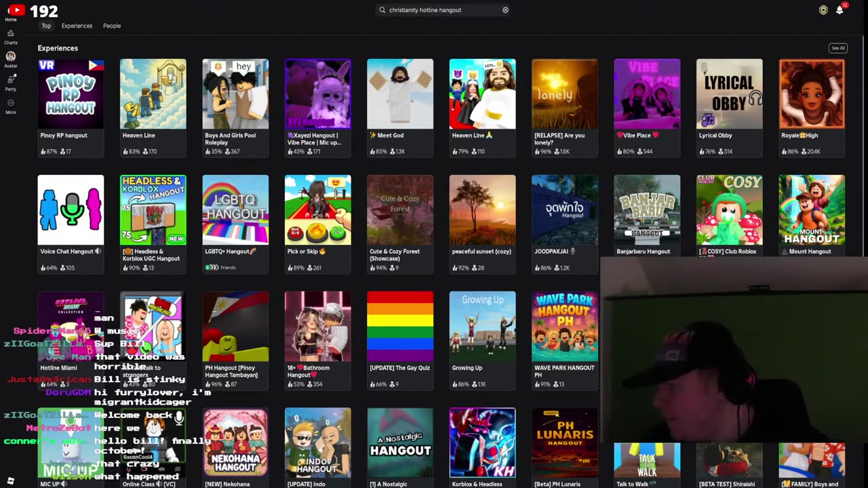Open PH Hangout Pinoy Tambayan thumbnail
This screenshot has width=868, height=488.
(x=235, y=327)
